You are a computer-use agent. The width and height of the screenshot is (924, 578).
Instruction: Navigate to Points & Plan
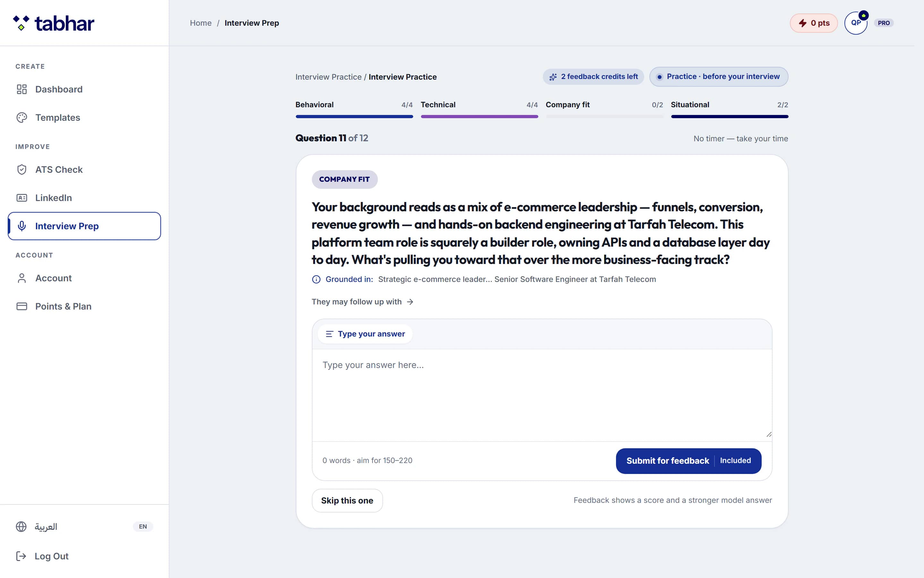(x=84, y=306)
